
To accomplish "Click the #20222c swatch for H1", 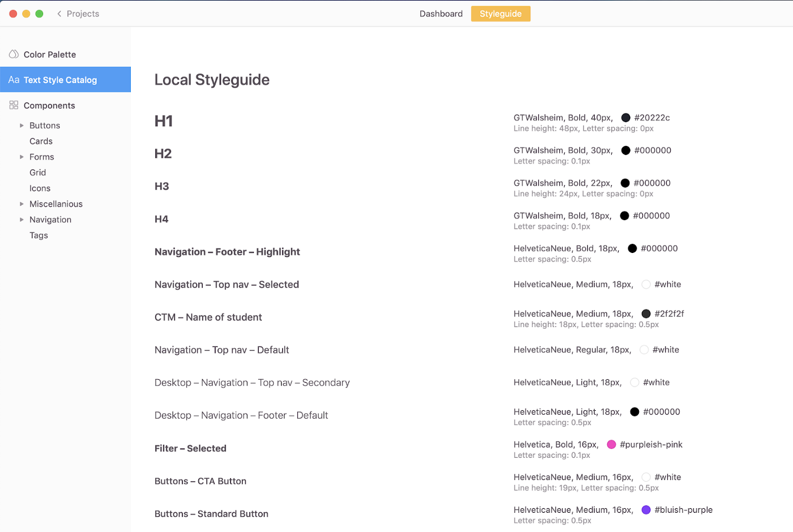I will click(625, 118).
